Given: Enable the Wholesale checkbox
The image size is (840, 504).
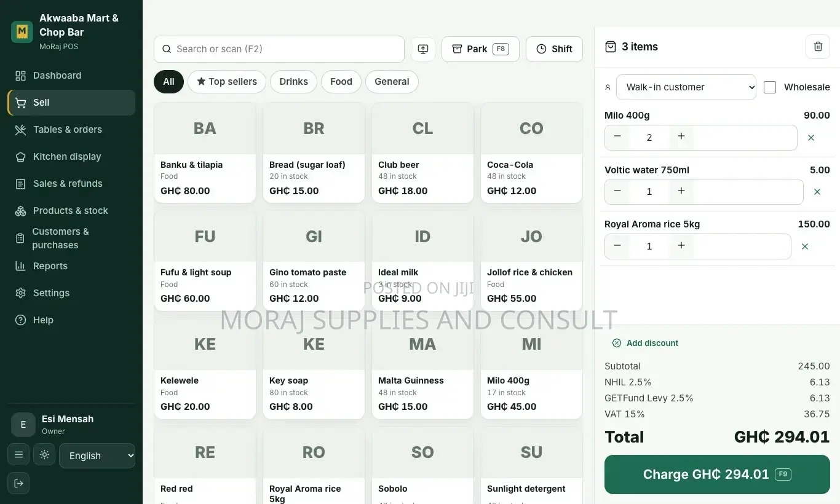Looking at the screenshot, I should pyautogui.click(x=770, y=87).
